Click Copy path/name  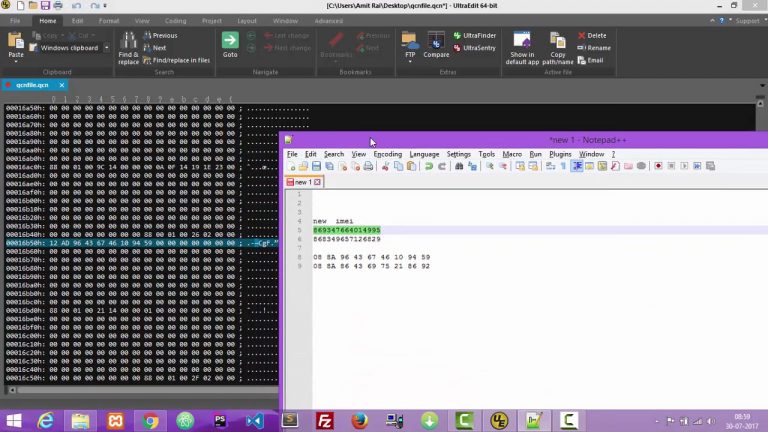pyautogui.click(x=557, y=48)
